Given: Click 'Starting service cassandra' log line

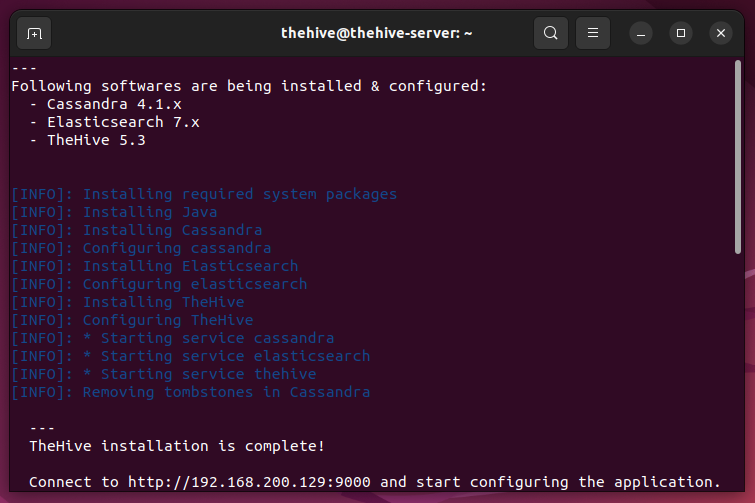Looking at the screenshot, I should pyautogui.click(x=172, y=338).
